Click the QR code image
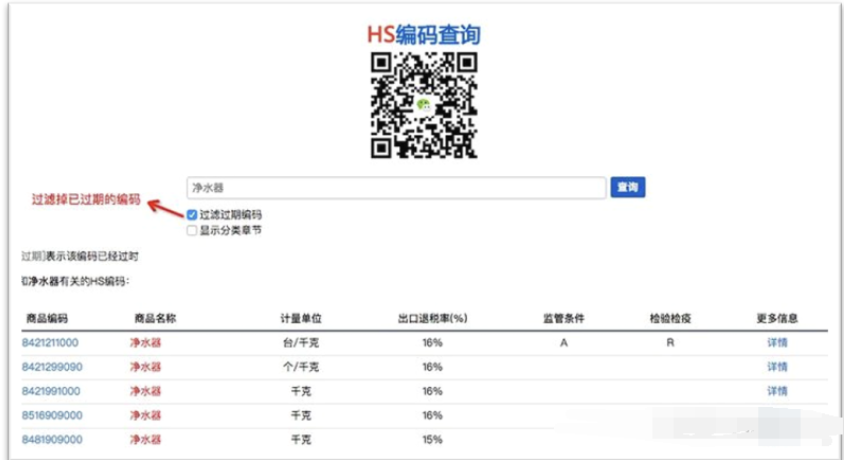Screen dimensions: 846x460 (x=423, y=105)
